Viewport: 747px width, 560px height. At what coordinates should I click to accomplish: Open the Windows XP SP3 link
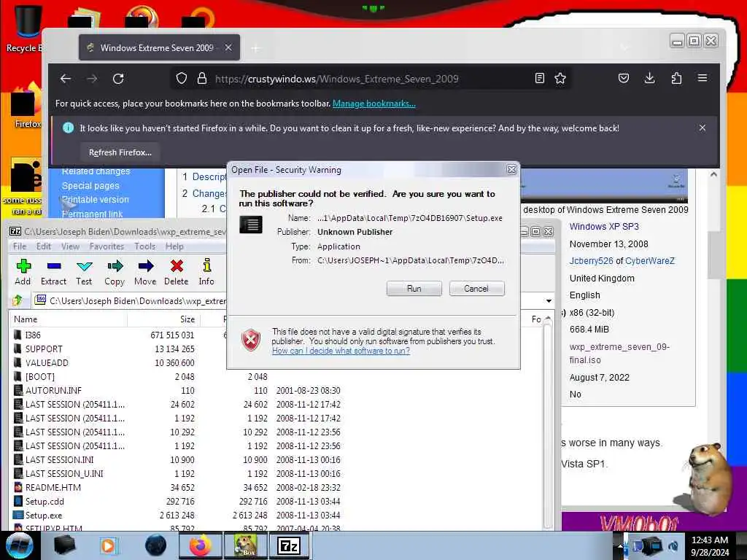(x=604, y=227)
